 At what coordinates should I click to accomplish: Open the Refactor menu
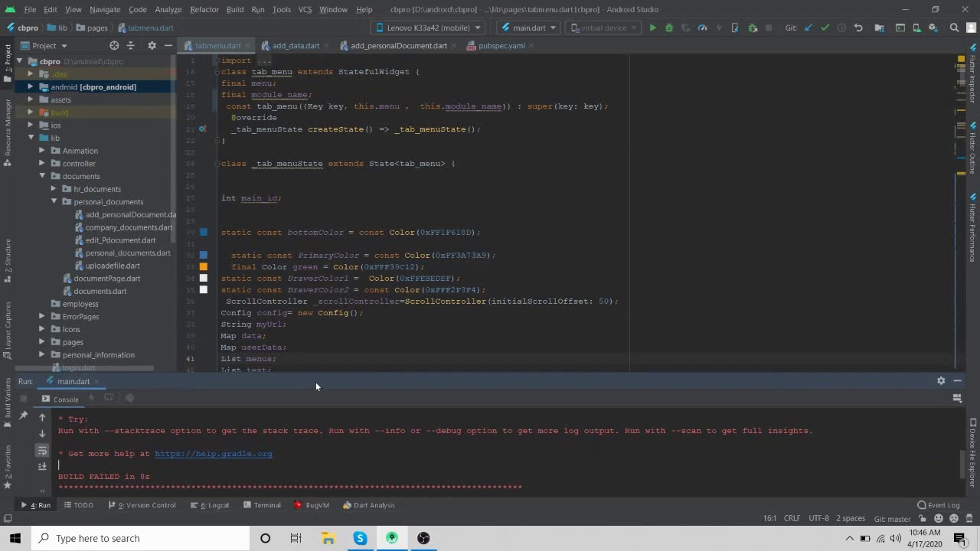tap(204, 9)
